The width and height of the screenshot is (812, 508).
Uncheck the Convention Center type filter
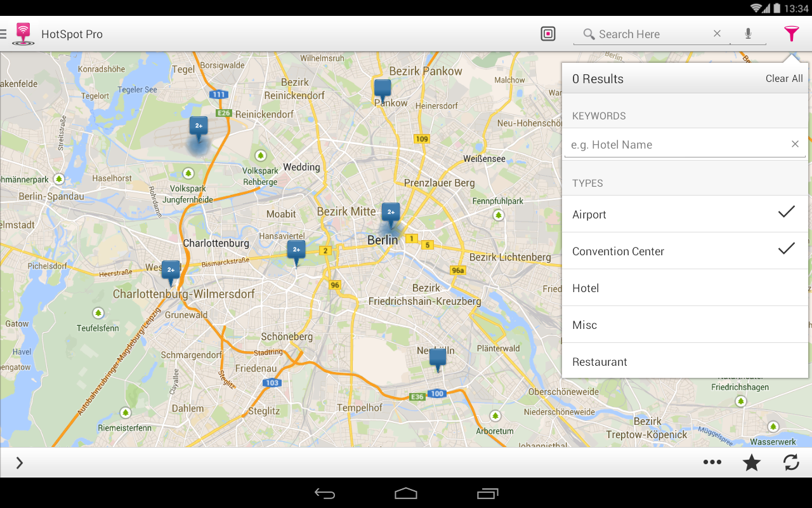(x=685, y=251)
